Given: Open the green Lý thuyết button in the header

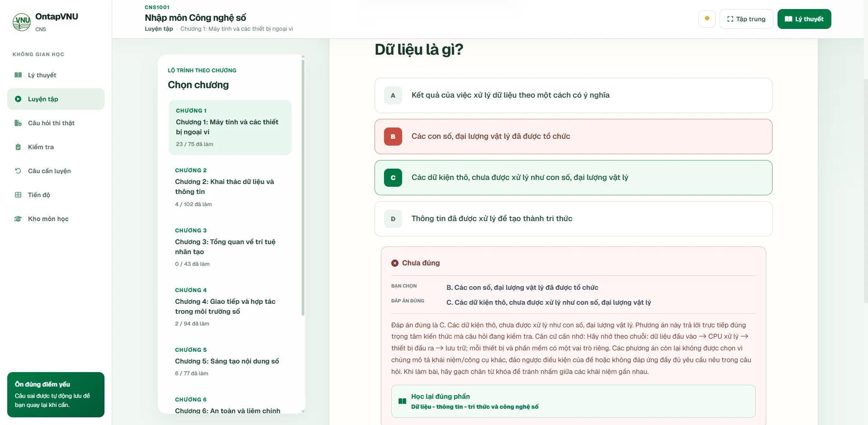Looking at the screenshot, I should coord(804,19).
